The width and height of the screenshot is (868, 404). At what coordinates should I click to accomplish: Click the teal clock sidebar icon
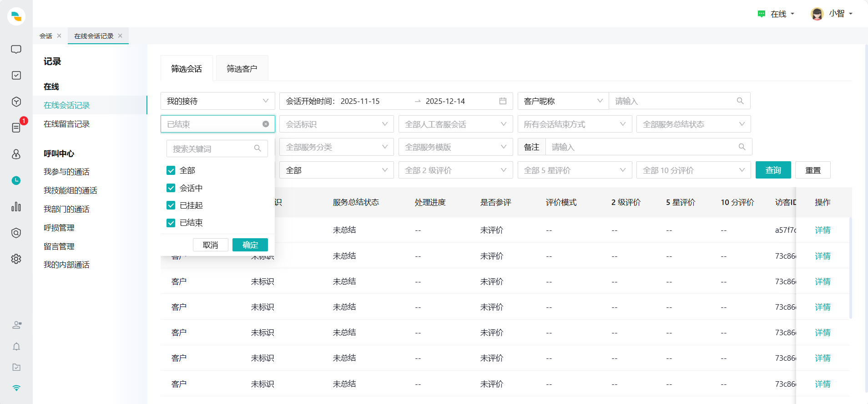16,180
